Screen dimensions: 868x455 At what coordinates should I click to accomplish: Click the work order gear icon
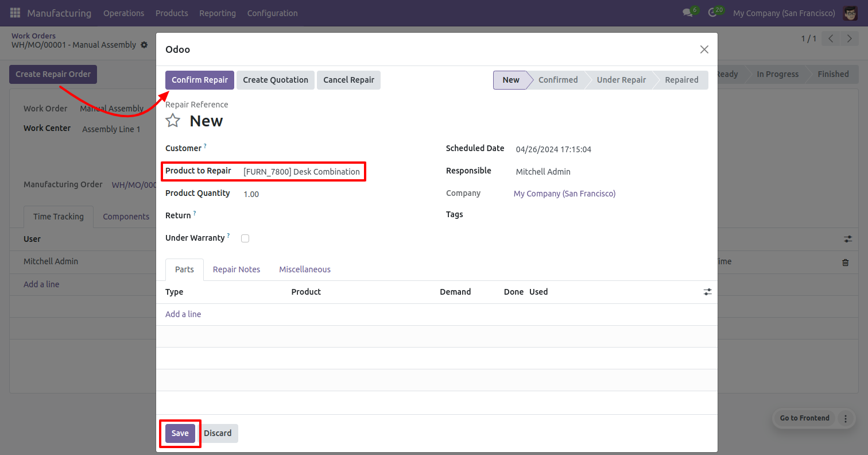pyautogui.click(x=144, y=45)
